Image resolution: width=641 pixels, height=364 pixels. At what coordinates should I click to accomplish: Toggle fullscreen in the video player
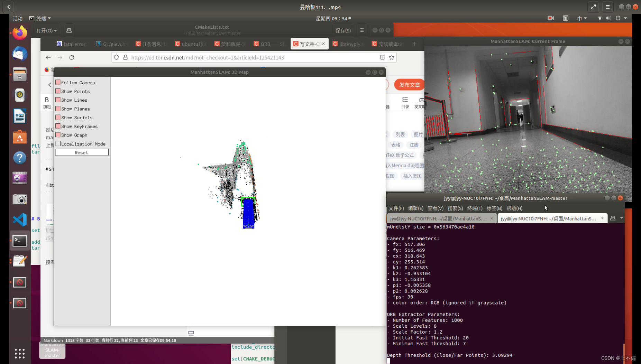tap(593, 7)
